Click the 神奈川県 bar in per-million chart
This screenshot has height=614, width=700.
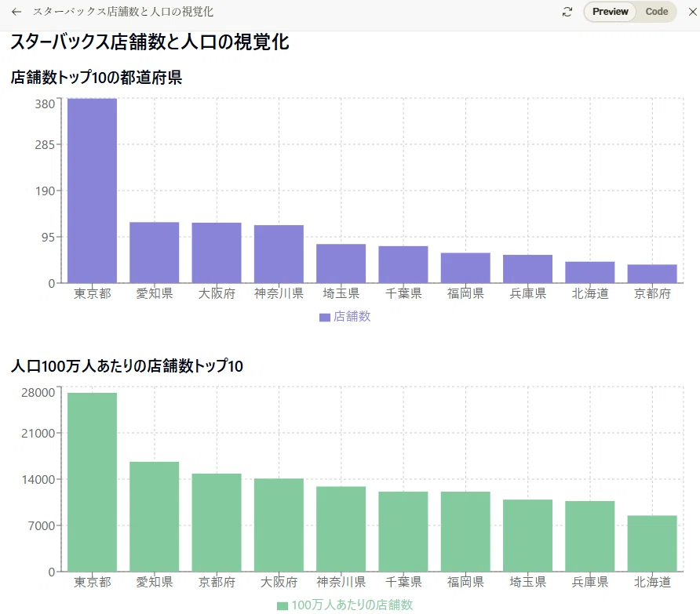pos(341,529)
